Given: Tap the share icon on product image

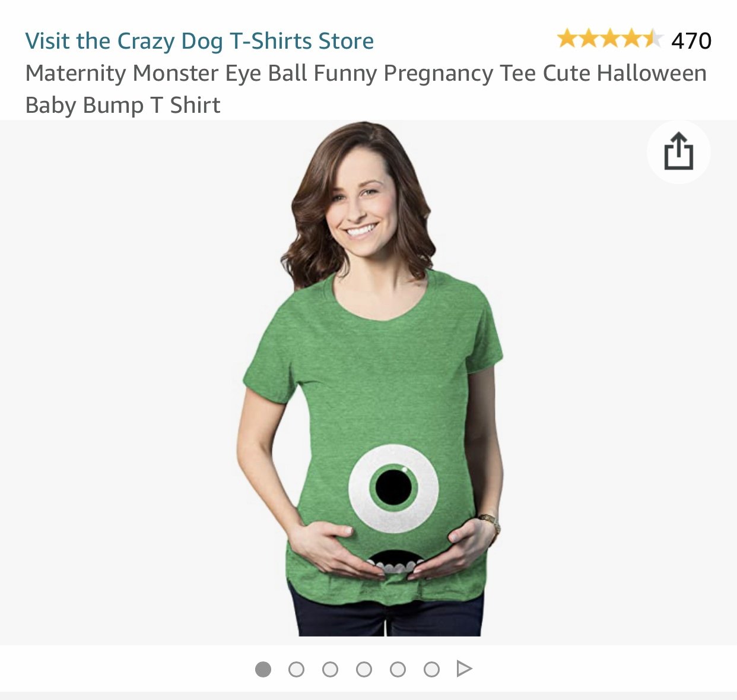Looking at the screenshot, I should pyautogui.click(x=678, y=152).
